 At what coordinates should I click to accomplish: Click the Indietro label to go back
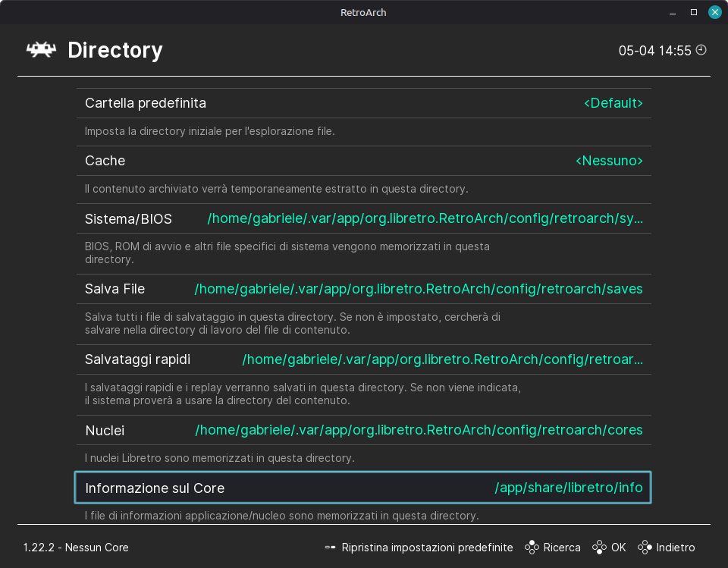(x=676, y=548)
